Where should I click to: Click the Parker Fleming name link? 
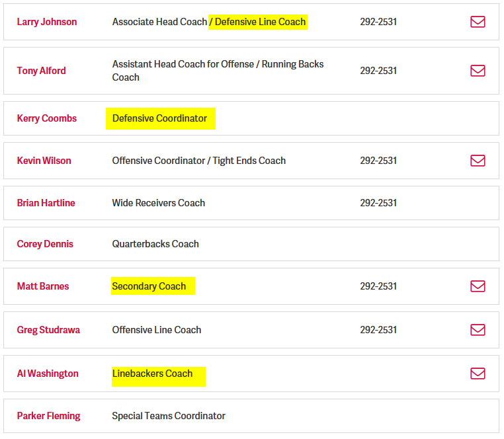click(49, 416)
